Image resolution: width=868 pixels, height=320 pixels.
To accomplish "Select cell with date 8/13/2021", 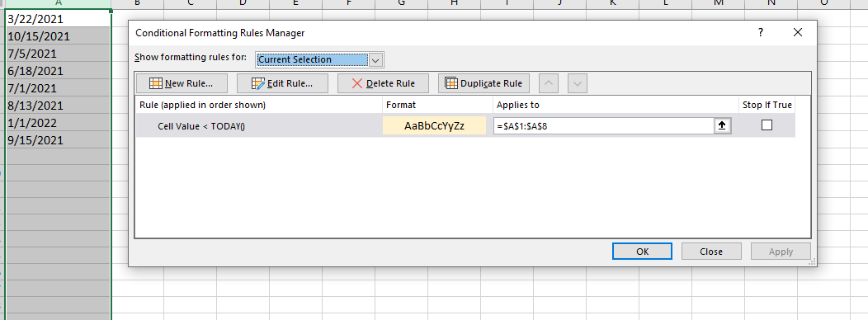I will (x=58, y=106).
